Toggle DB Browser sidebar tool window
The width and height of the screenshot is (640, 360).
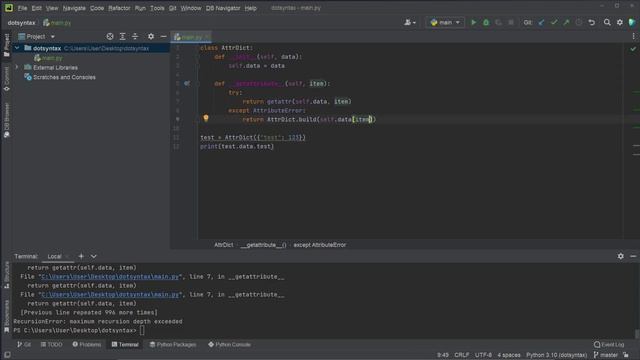pos(7,120)
